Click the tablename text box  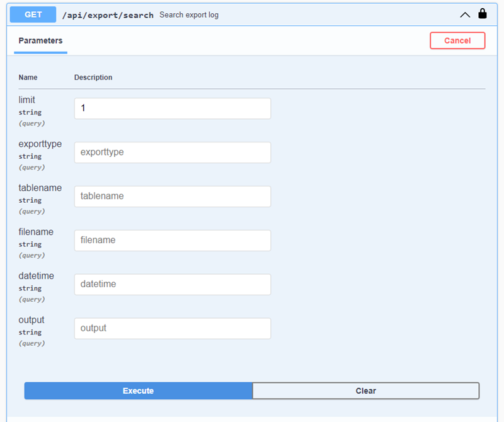tap(172, 197)
